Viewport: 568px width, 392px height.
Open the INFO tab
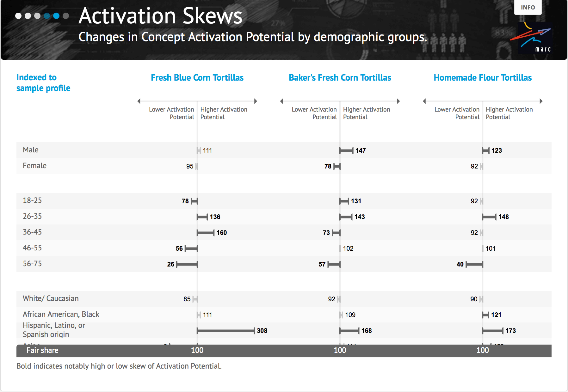[x=528, y=7]
